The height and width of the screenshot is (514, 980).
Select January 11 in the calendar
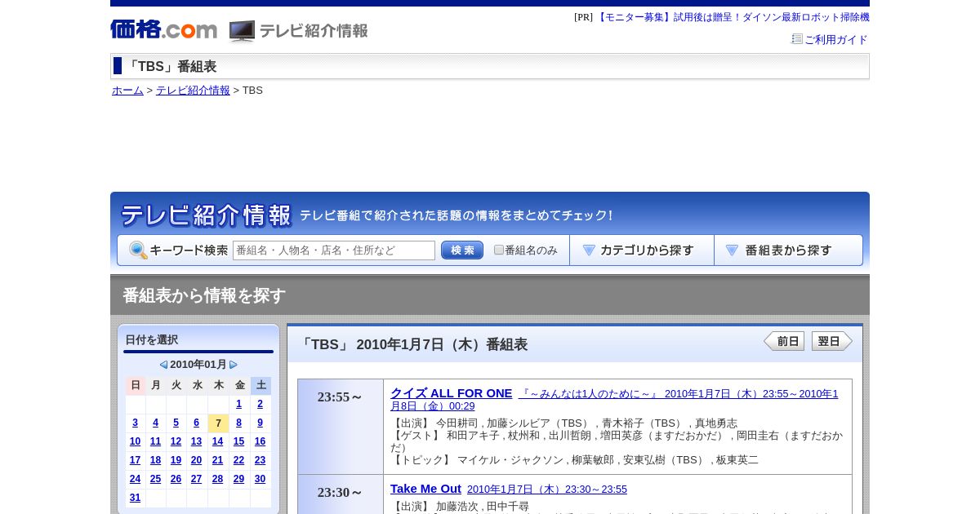156,441
